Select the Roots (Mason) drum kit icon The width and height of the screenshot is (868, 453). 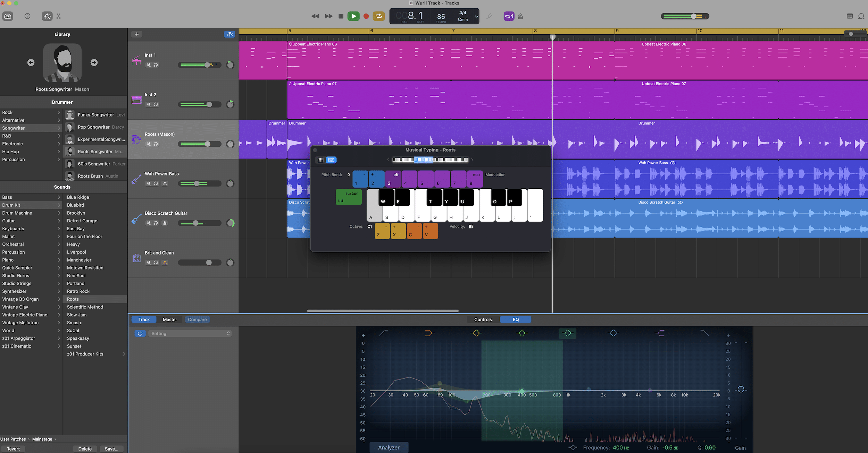(x=136, y=140)
